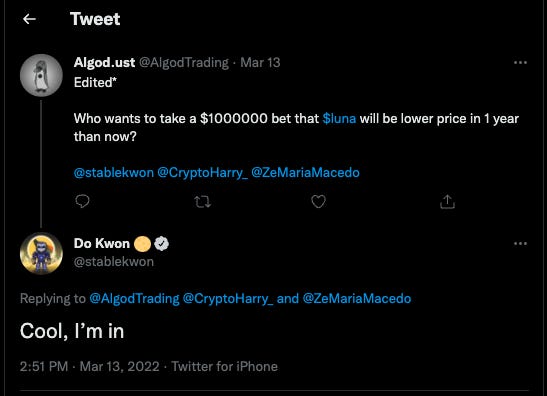Viewport: 547px width, 396px height.
Task: Click the back arrow next to Tweet
Action: pyautogui.click(x=29, y=19)
